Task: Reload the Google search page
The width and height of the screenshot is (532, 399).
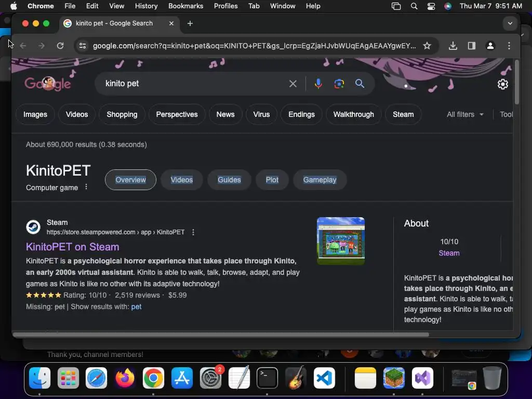Action: tap(60, 46)
